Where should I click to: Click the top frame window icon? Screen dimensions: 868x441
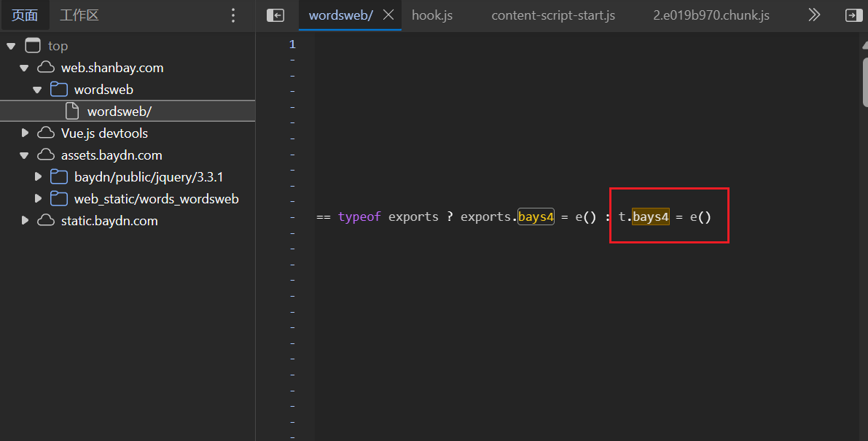33,46
